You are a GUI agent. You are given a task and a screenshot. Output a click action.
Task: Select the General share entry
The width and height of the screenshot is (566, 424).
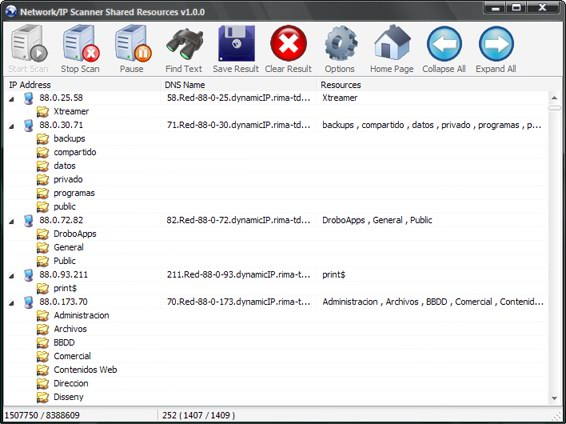tap(69, 248)
